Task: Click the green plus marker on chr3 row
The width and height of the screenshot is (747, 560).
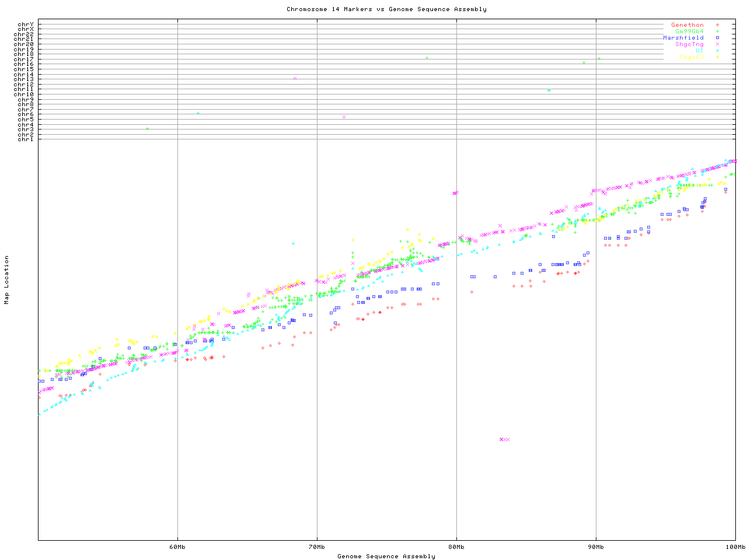Action: click(x=148, y=129)
